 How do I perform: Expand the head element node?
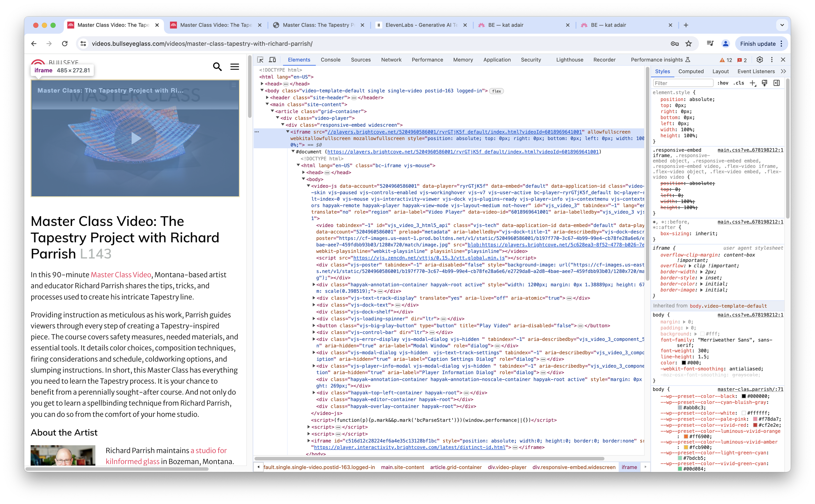point(262,84)
